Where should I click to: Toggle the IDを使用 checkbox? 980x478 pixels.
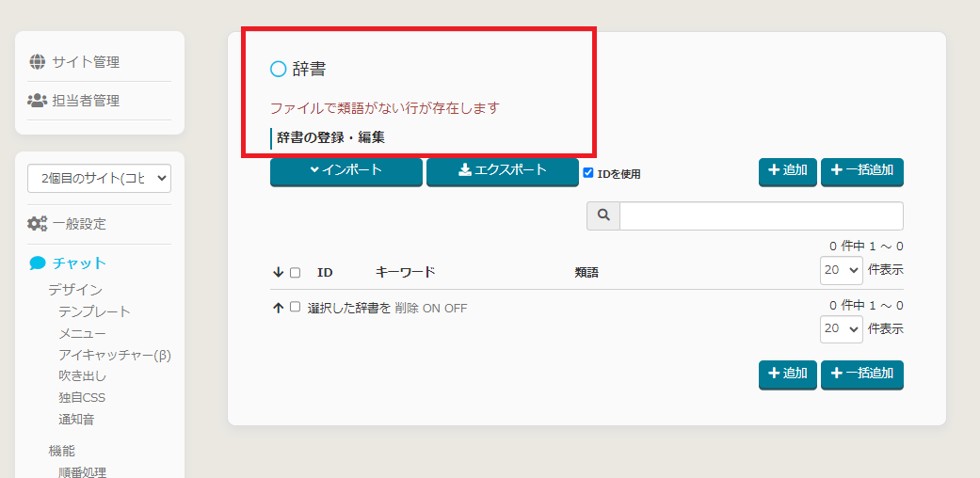(588, 173)
